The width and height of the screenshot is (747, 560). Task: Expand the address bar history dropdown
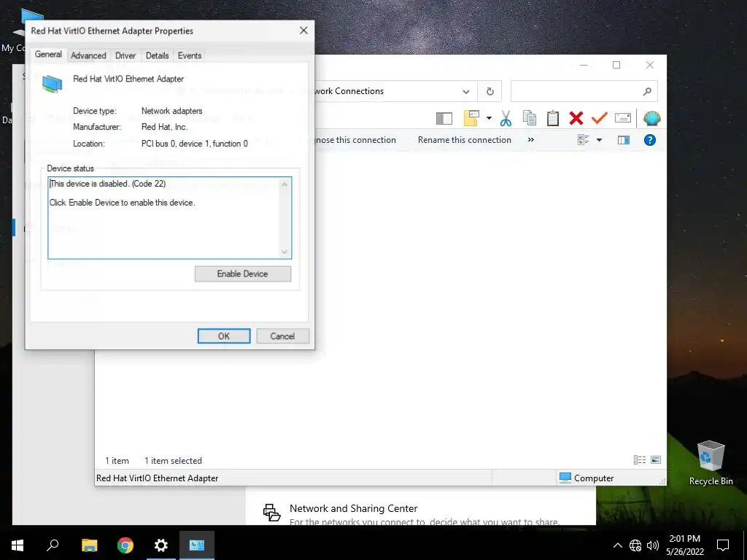coord(466,91)
